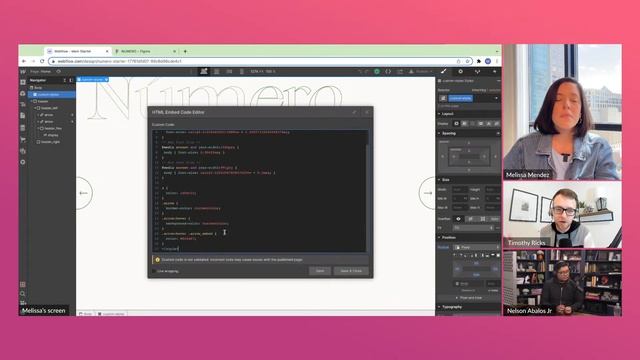Screen dimensions: 640x360
Task: Click inside the custom code text area
Action: coord(259,191)
